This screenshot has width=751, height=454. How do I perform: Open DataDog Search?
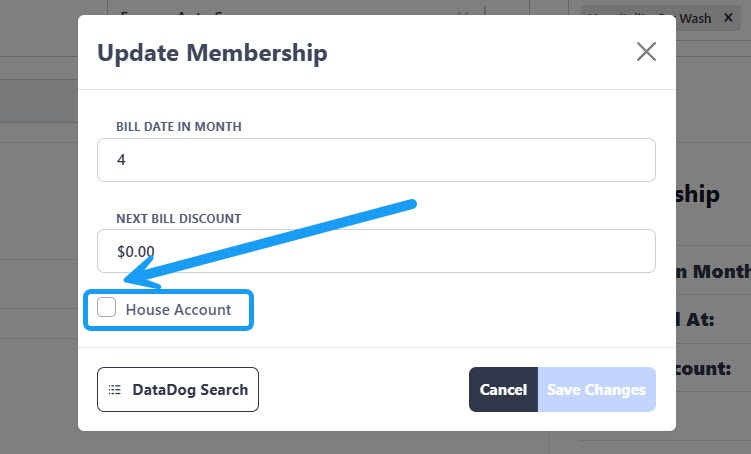pyautogui.click(x=178, y=390)
